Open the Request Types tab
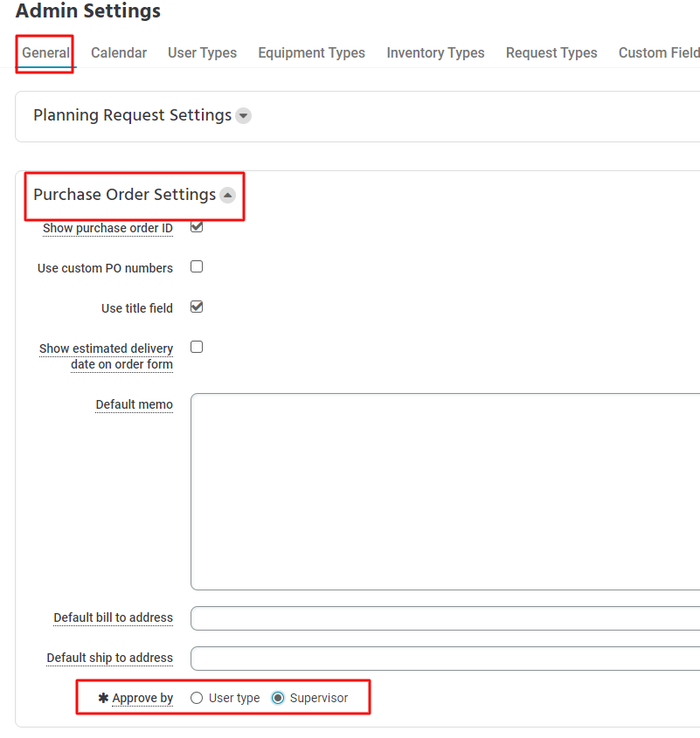The height and width of the screenshot is (738, 700). pos(551,52)
